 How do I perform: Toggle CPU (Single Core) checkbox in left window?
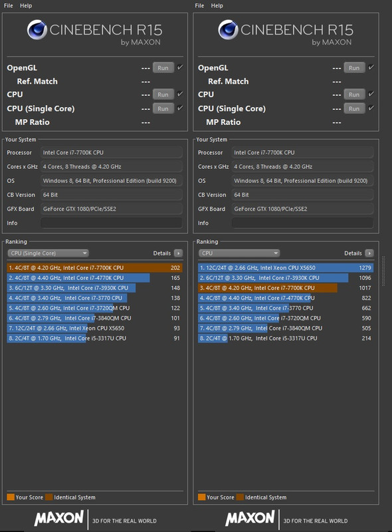(180, 108)
